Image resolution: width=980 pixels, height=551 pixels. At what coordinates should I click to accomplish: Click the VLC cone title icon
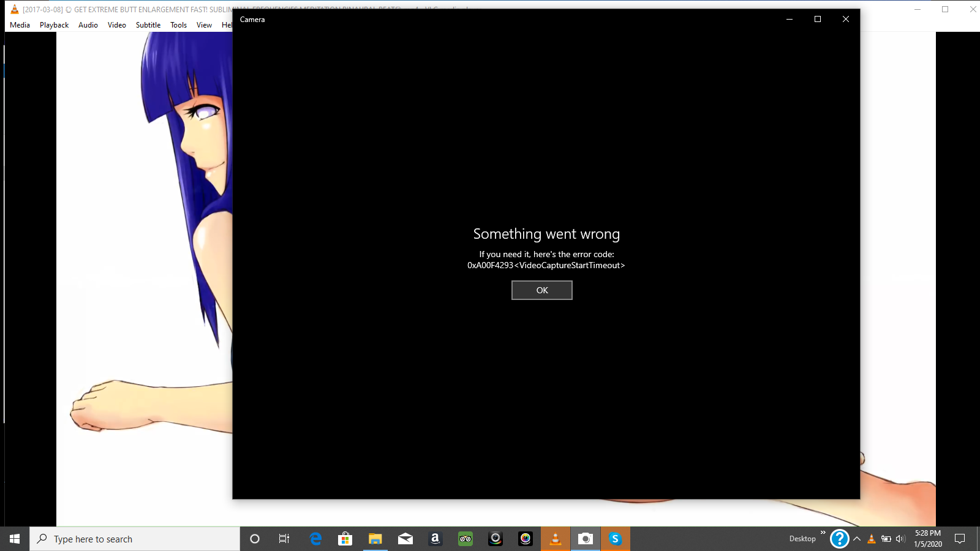[x=14, y=9]
